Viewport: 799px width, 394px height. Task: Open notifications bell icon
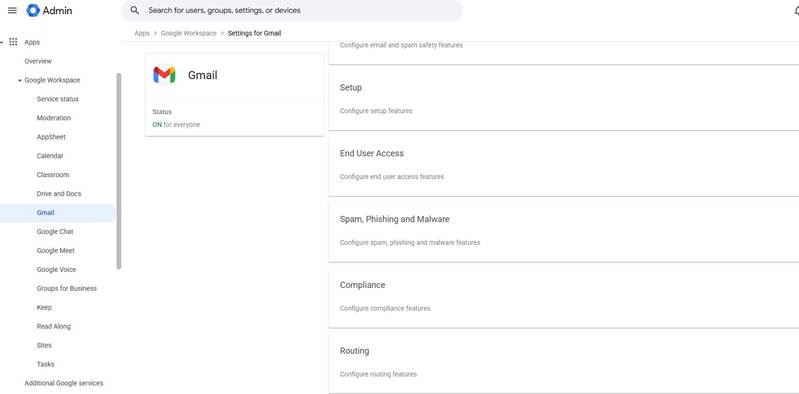796,10
